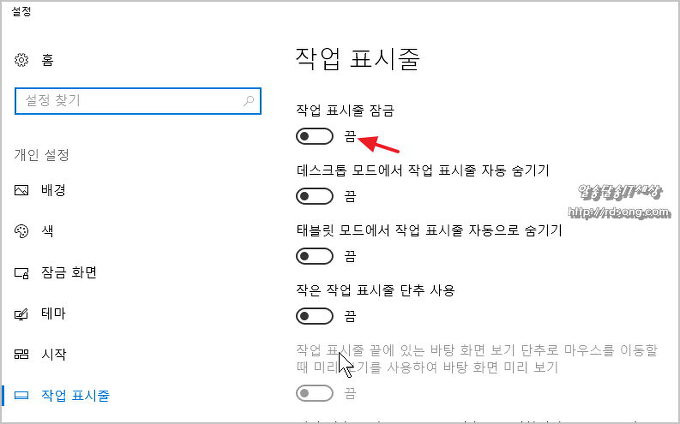680x424 pixels.
Task: Turn on 태블릿 모드에서 작업 표시줄 자동으로 숨기기
Action: (x=315, y=256)
